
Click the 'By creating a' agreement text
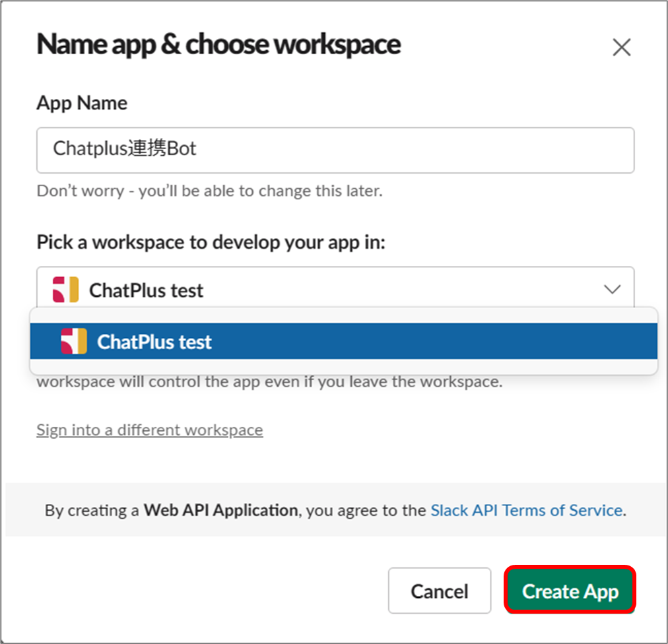[92, 510]
